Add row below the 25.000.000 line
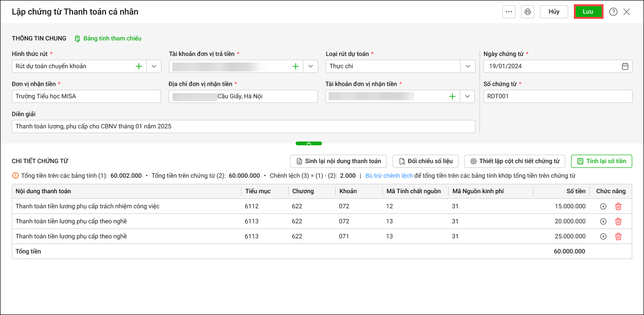644x315 pixels. click(x=603, y=236)
